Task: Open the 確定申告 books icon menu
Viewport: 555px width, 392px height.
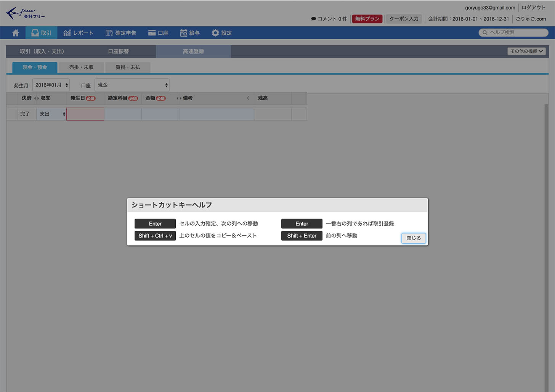Action: tap(121, 33)
